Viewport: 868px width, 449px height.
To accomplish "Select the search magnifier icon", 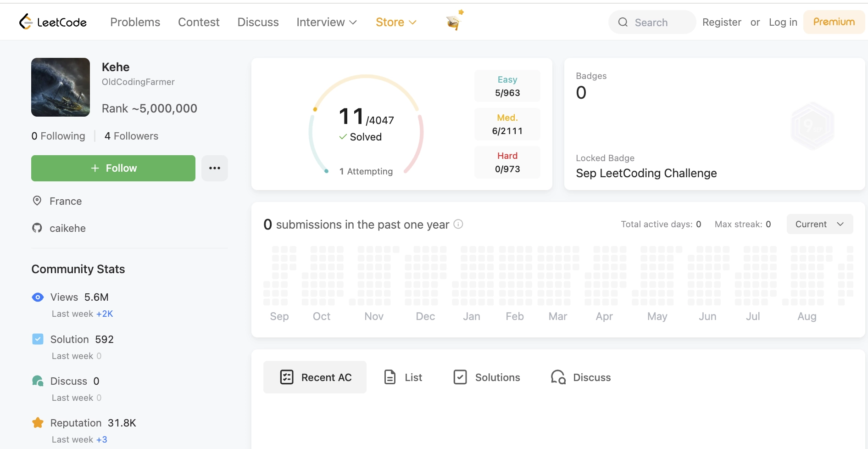I will click(623, 22).
